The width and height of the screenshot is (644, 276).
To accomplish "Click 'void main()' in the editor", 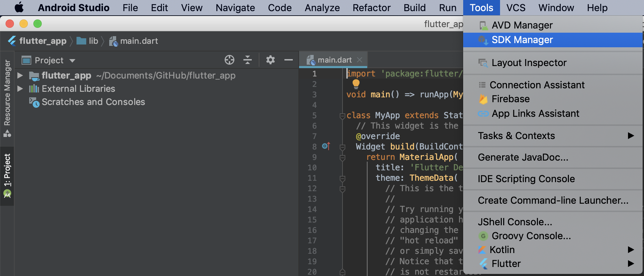I will point(373,94).
